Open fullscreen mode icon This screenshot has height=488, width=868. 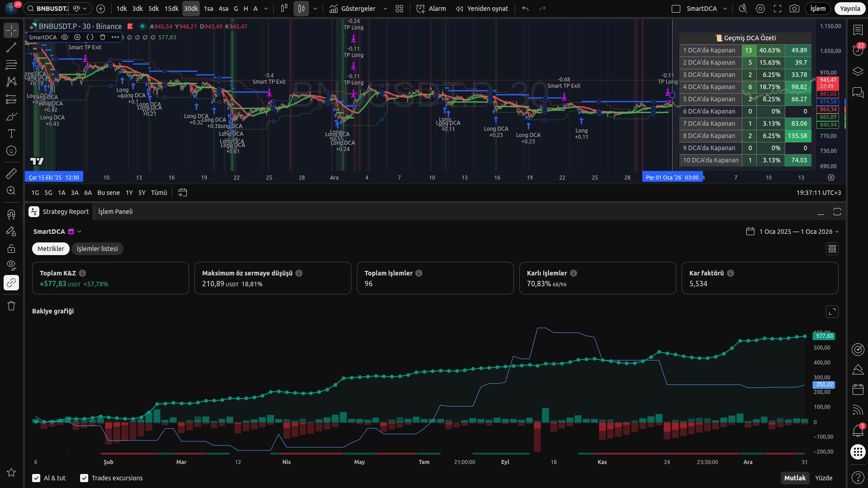click(777, 9)
